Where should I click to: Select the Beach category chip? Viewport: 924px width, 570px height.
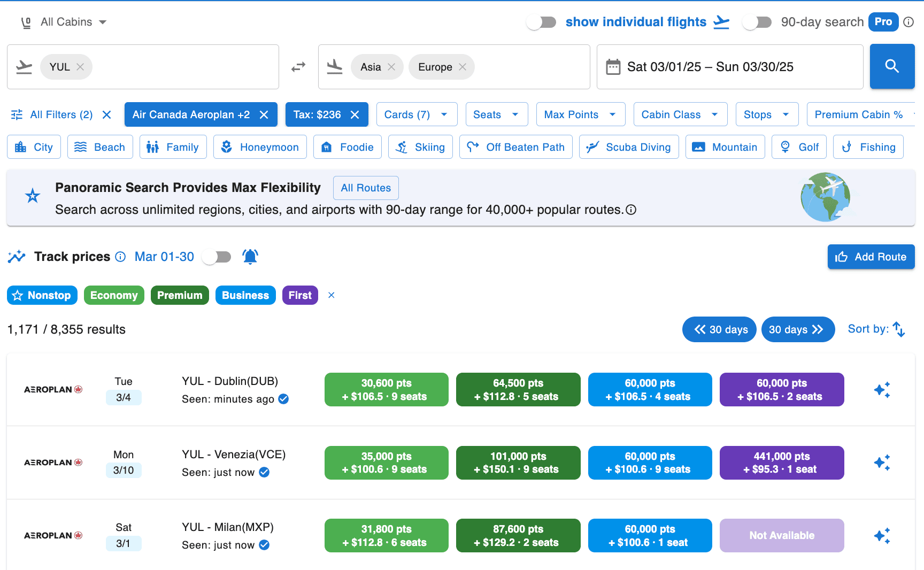coord(100,147)
